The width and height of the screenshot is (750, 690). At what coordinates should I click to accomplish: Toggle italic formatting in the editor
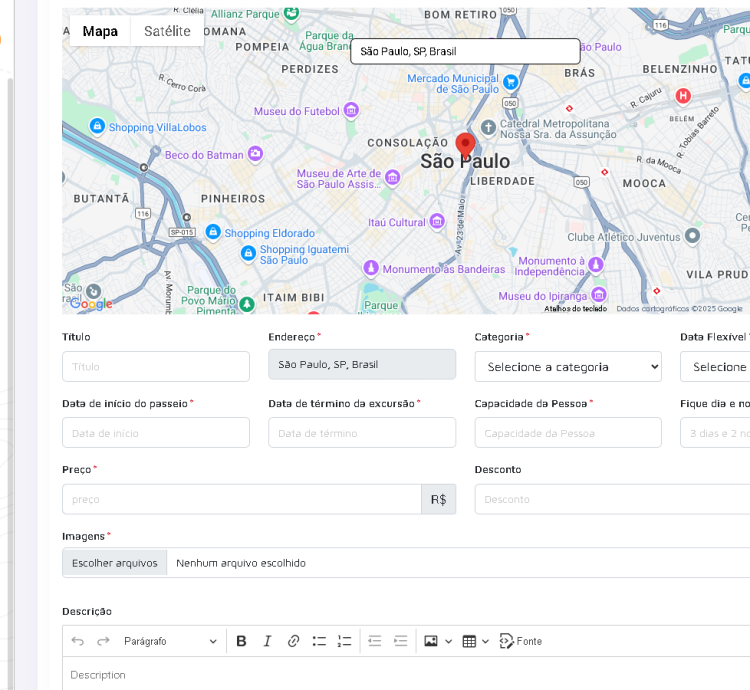click(267, 641)
